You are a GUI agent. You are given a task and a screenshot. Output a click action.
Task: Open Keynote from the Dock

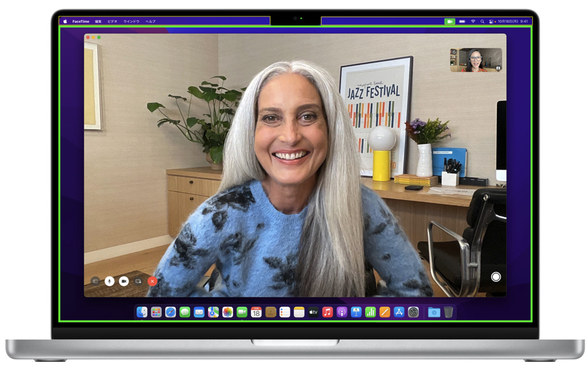click(356, 312)
